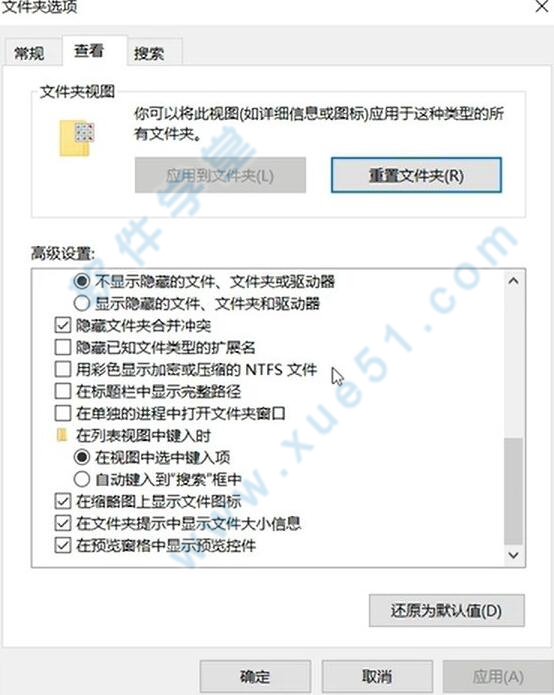Select the 查看 tab

[x=89, y=51]
